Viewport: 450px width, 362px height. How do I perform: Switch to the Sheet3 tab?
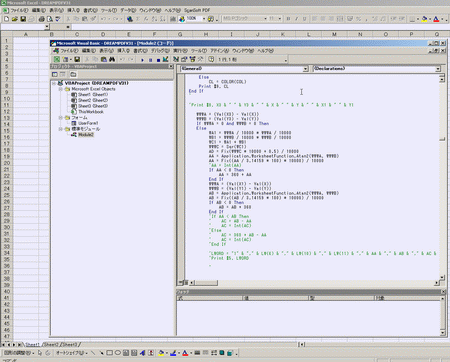click(69, 345)
